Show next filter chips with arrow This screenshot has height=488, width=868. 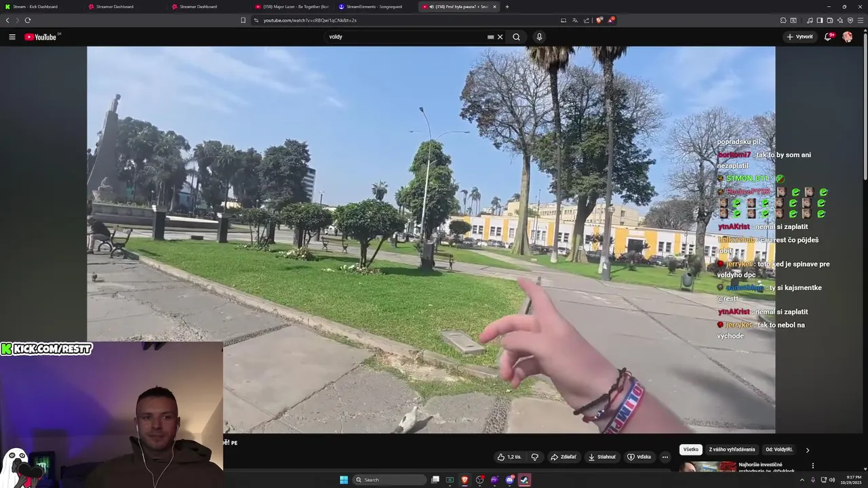(807, 450)
